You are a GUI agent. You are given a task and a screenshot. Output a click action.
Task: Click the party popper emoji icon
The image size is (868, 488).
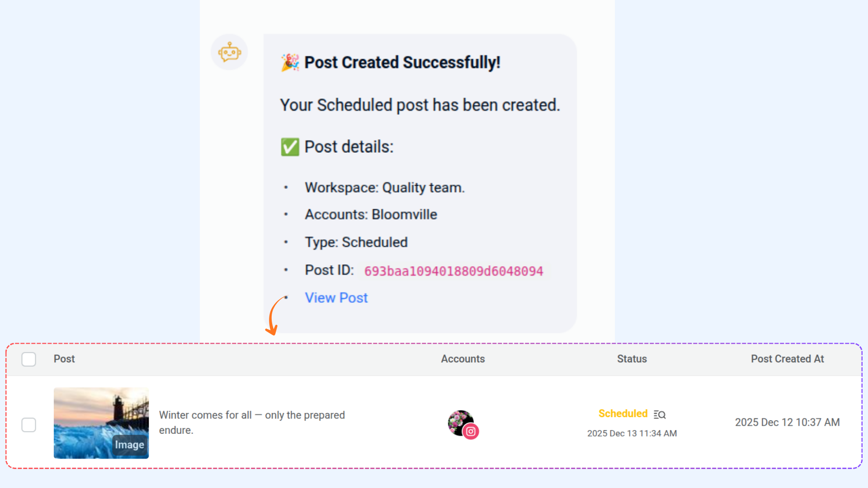coord(290,62)
